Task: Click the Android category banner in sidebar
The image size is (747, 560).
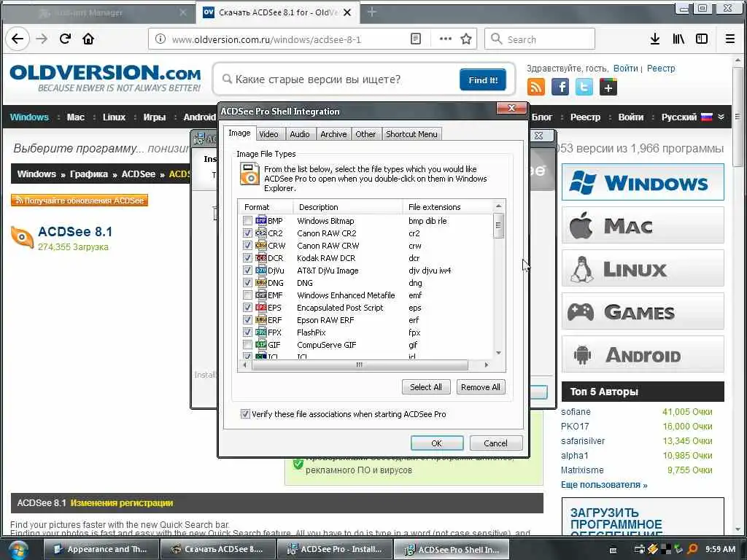Action: 643,354
